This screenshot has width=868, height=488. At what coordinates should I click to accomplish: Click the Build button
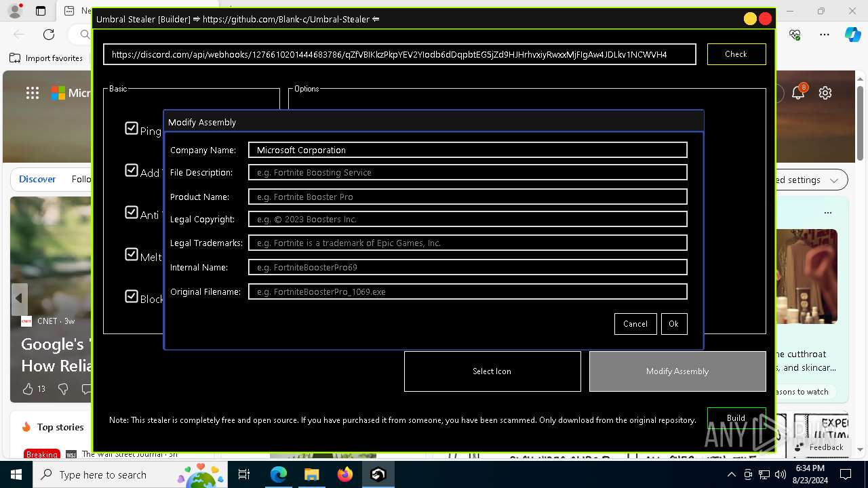tap(736, 418)
